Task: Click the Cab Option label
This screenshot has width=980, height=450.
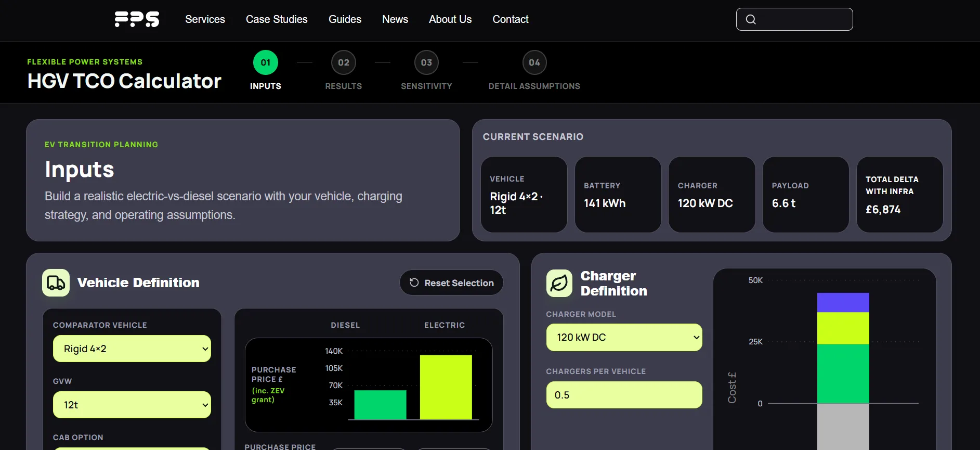Action: click(78, 438)
